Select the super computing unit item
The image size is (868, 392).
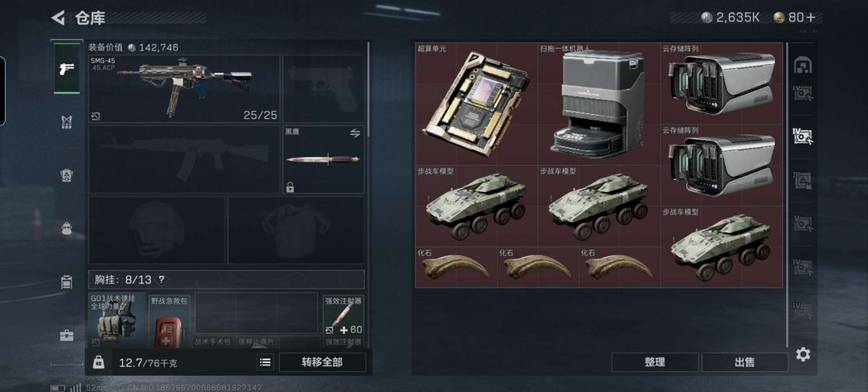point(476,104)
